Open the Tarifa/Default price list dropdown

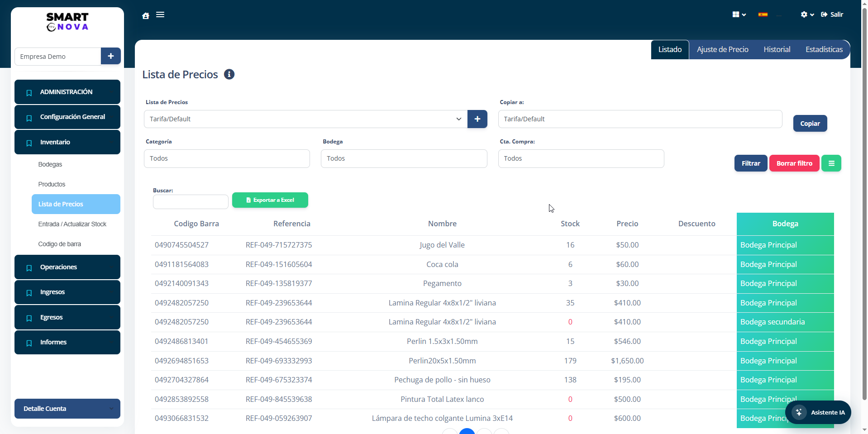pyautogui.click(x=305, y=119)
